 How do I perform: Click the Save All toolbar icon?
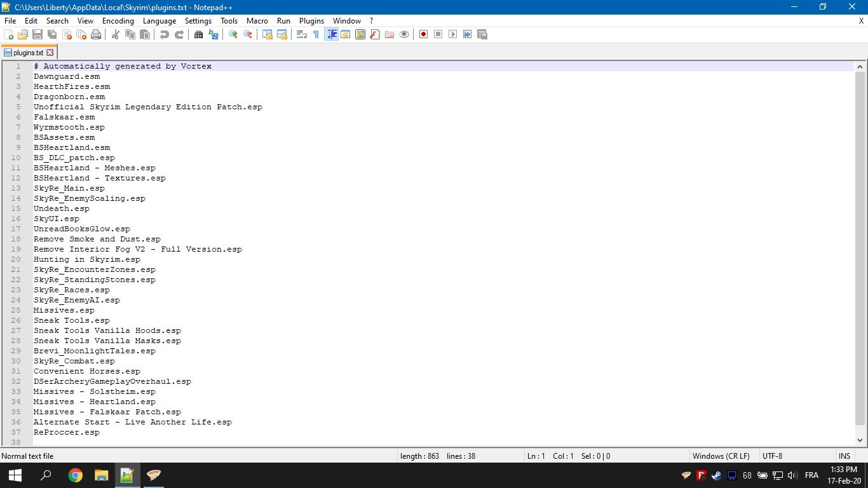pyautogui.click(x=52, y=34)
